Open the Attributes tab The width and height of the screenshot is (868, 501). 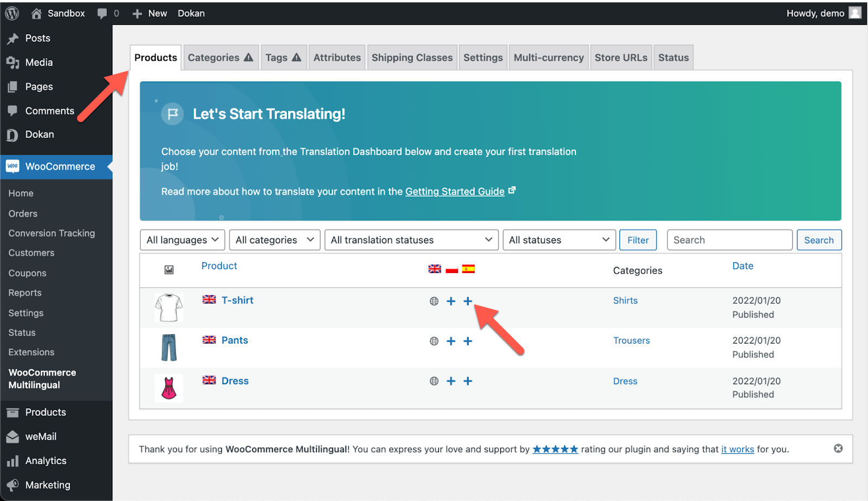coord(337,58)
